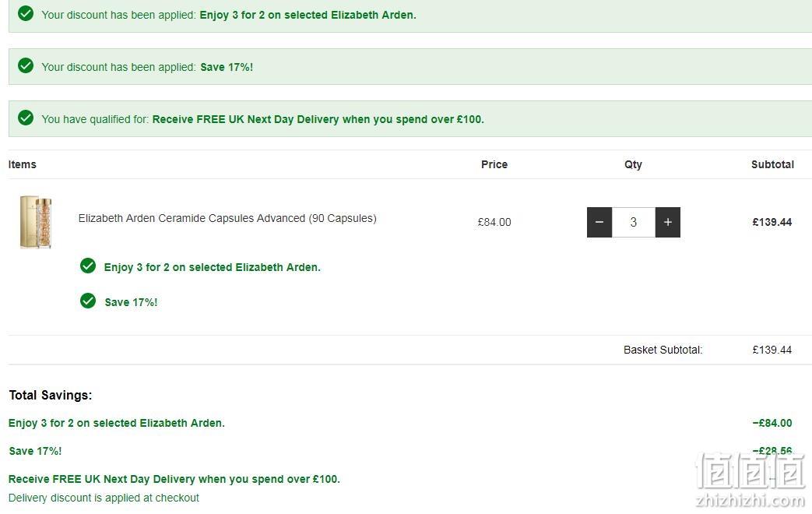Open Elizabeth Arden Ceramide Capsules Advanced product link
This screenshot has height=514, width=812.
point(227,218)
